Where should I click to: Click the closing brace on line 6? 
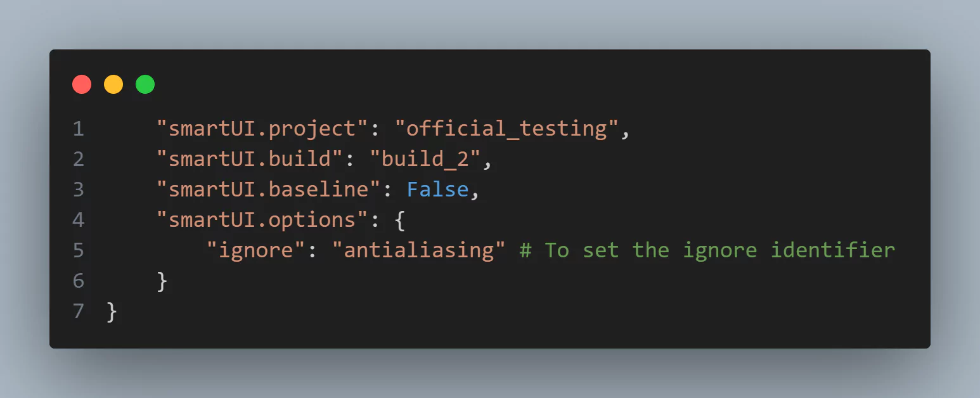click(162, 281)
